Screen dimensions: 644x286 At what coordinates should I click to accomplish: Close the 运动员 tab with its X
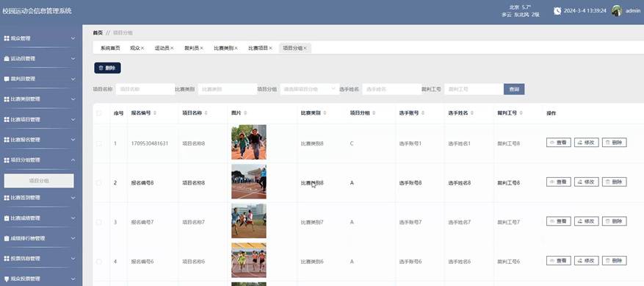172,48
